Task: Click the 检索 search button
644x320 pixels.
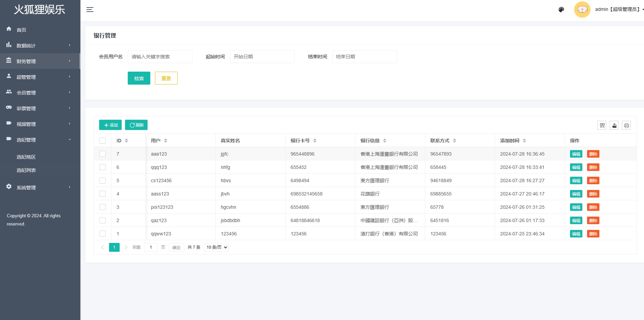Action: (x=139, y=78)
